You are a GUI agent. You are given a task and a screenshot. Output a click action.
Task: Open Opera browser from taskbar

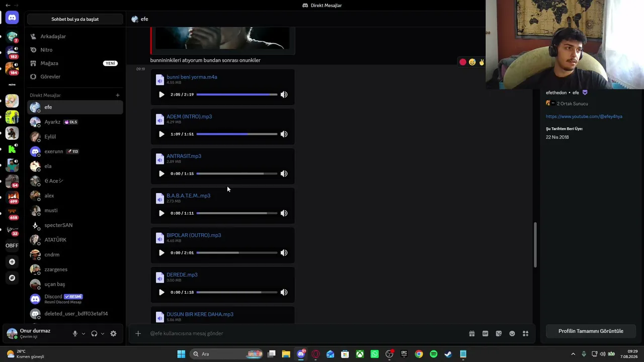(315, 354)
